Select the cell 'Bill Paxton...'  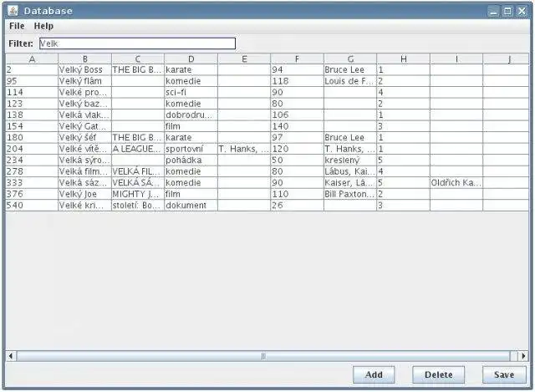tap(350, 194)
